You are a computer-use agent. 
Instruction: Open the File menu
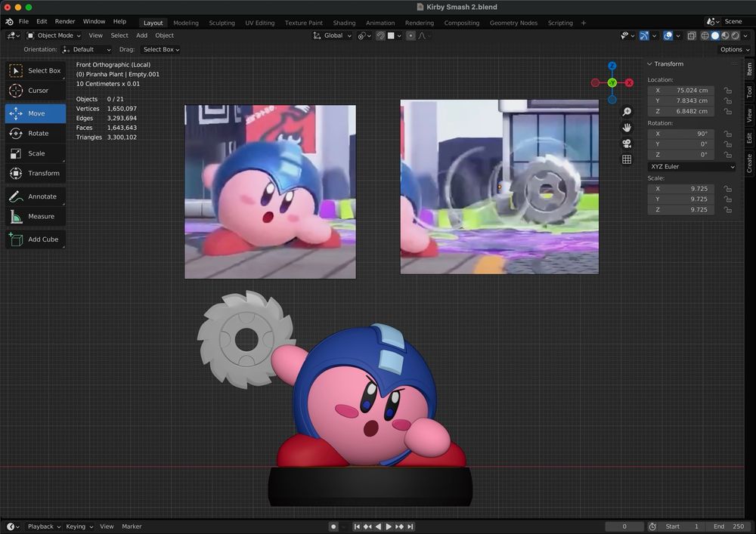point(23,22)
